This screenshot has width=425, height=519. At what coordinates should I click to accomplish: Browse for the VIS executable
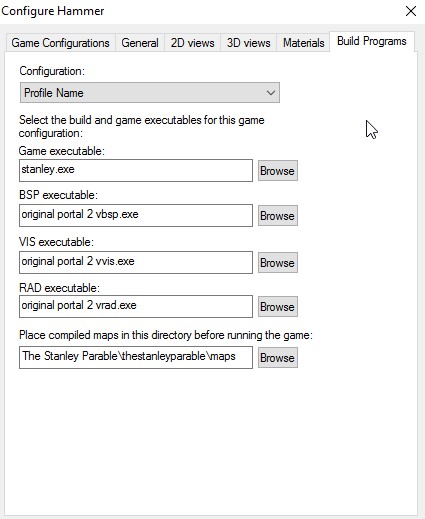tap(278, 263)
